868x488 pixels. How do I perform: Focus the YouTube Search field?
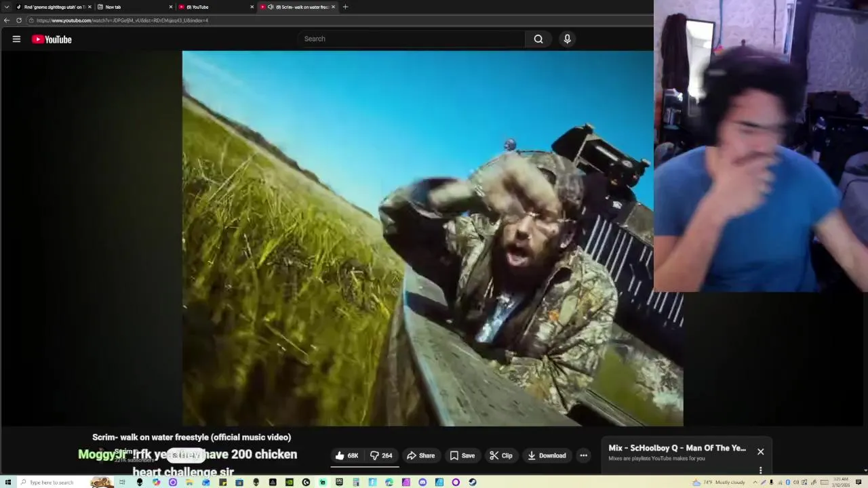coord(412,39)
